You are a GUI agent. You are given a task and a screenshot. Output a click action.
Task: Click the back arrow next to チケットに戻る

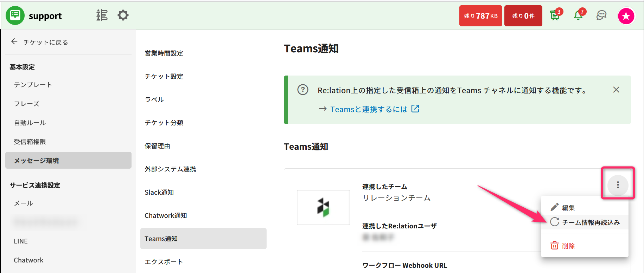point(14,41)
